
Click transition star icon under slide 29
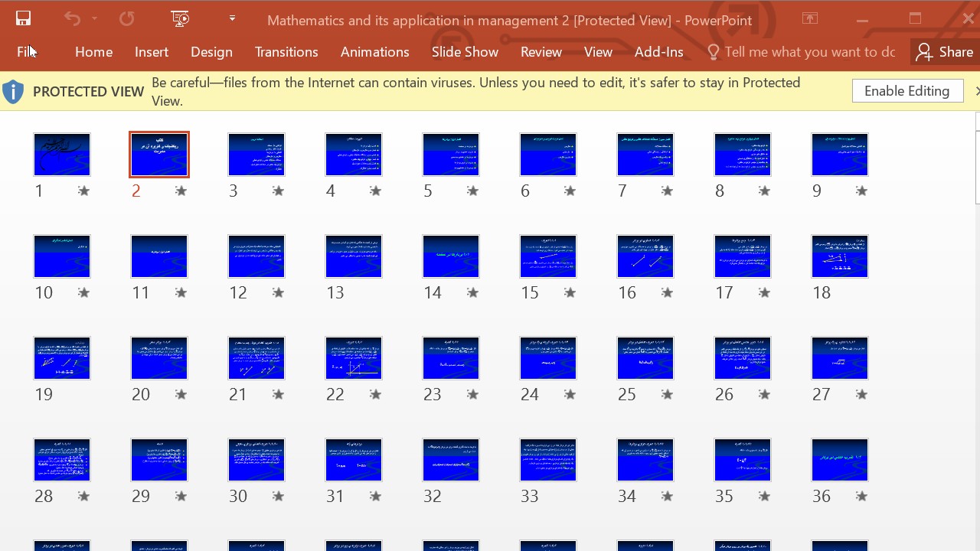[181, 496]
